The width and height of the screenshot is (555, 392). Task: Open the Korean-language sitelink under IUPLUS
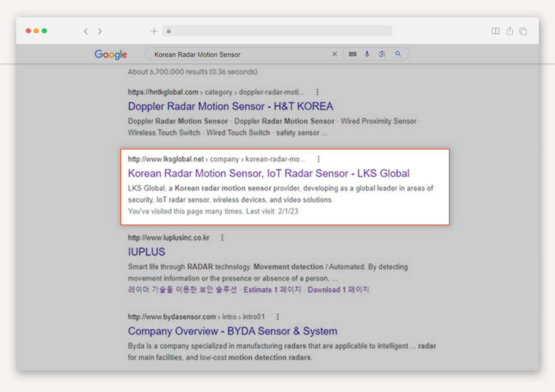183,290
